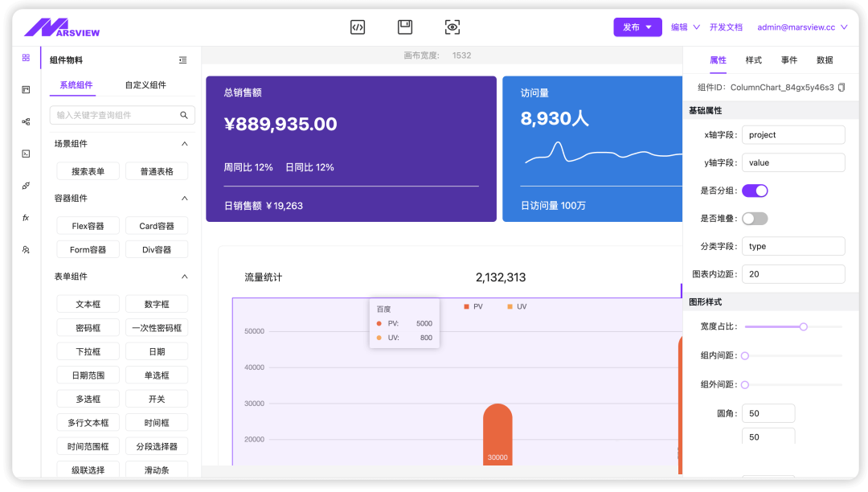Screen dimensions: 868x492
Task: Click the 宽度占比 slider handle
Action: pos(803,326)
